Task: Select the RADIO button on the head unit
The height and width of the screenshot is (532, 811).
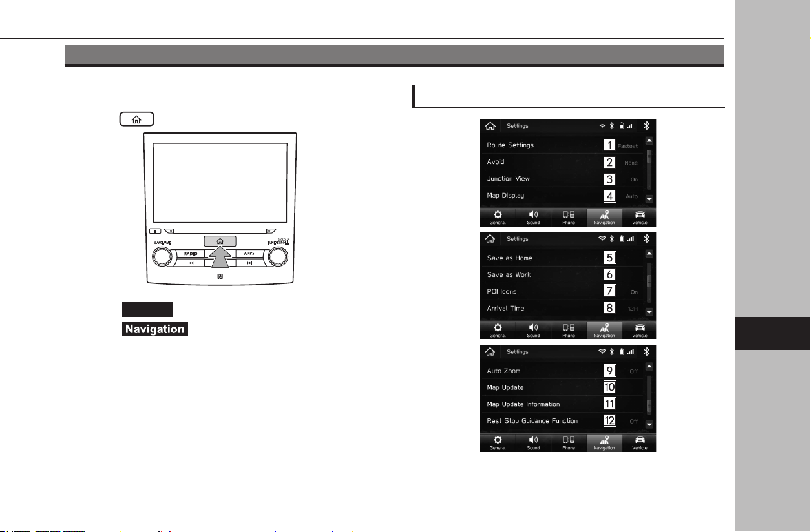Action: click(190, 254)
